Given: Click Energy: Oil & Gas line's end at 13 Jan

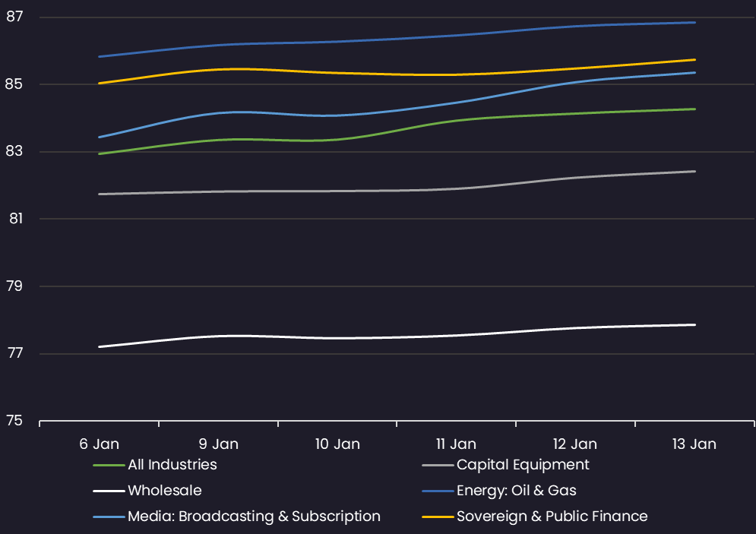Looking at the screenshot, I should point(694,23).
